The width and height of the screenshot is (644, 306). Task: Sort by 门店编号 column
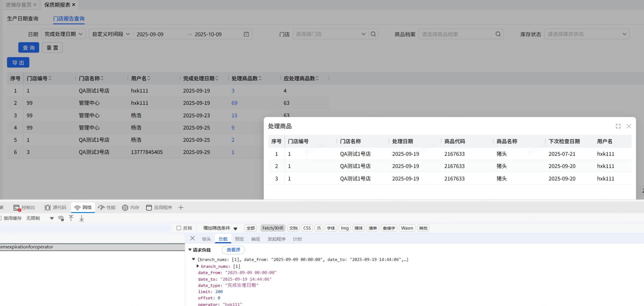(x=50, y=78)
